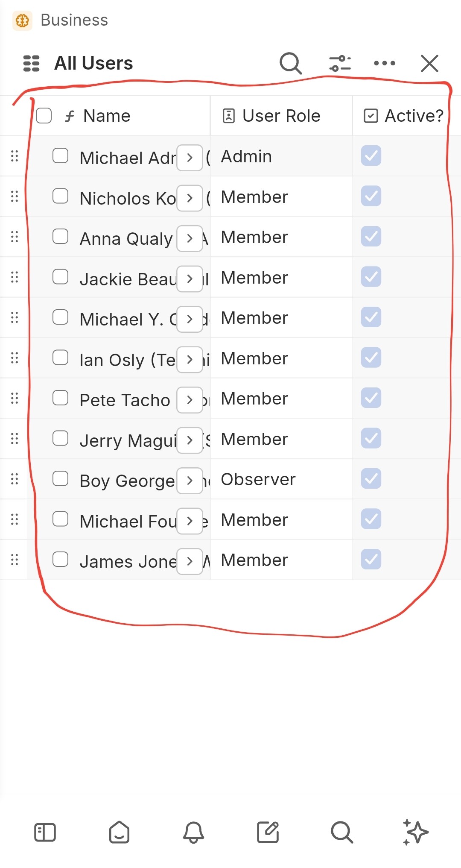461x868 pixels.
Task: Open the view filter settings icon
Action: coord(340,63)
